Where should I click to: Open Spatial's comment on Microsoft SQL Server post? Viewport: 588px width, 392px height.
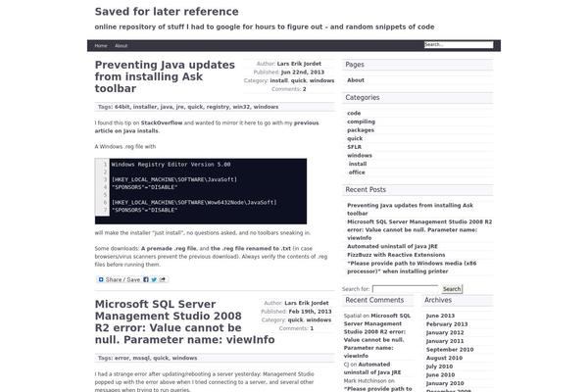point(377,336)
